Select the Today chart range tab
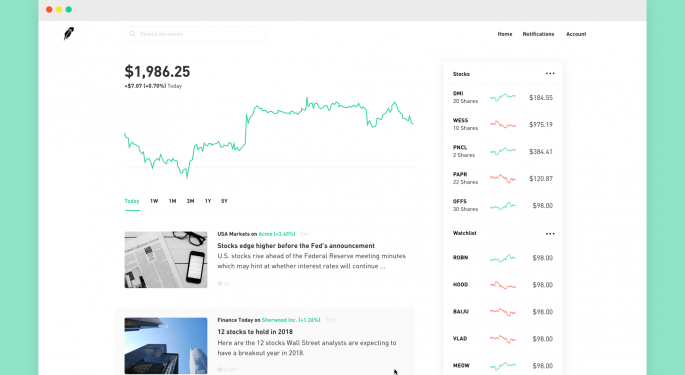Viewport: 685px width, 375px height. pos(132,201)
